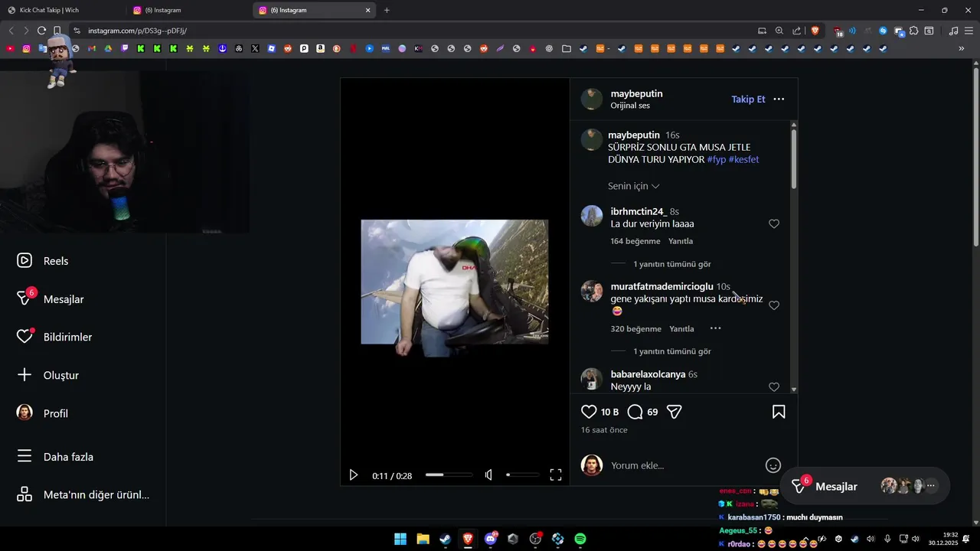Adjust the video volume slider
The image size is (980, 551).
click(x=522, y=475)
